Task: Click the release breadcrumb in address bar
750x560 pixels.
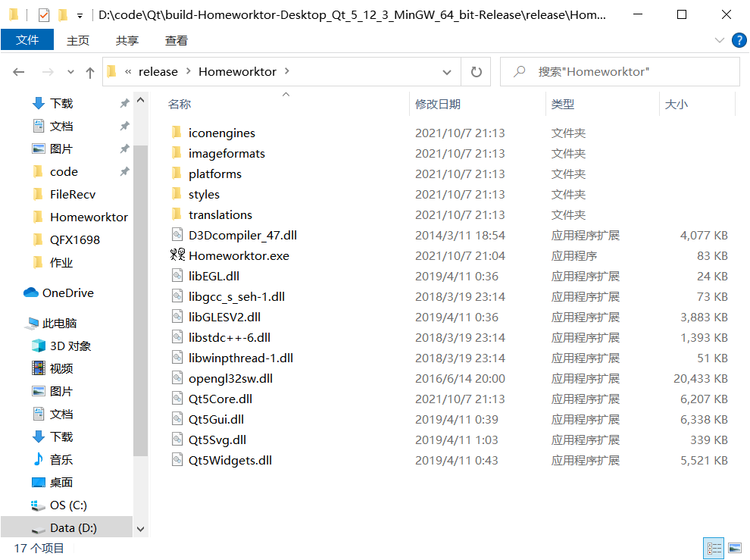Action: click(158, 72)
